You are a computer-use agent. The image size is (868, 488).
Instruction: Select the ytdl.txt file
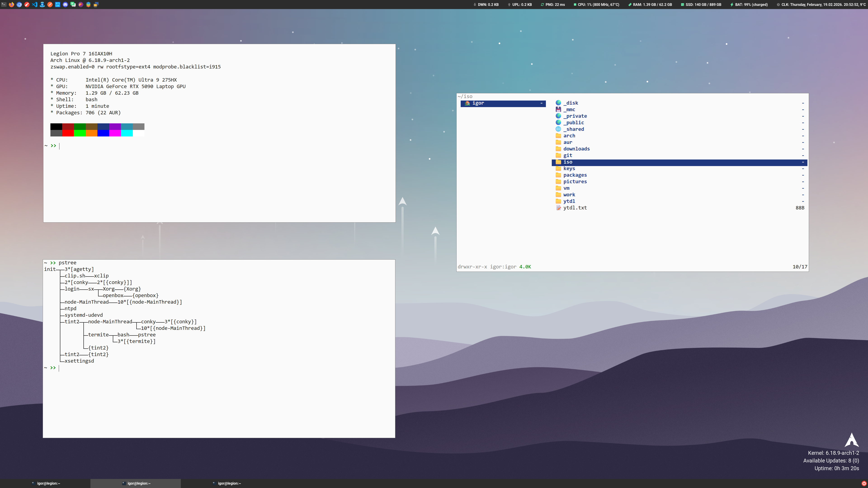(x=575, y=208)
